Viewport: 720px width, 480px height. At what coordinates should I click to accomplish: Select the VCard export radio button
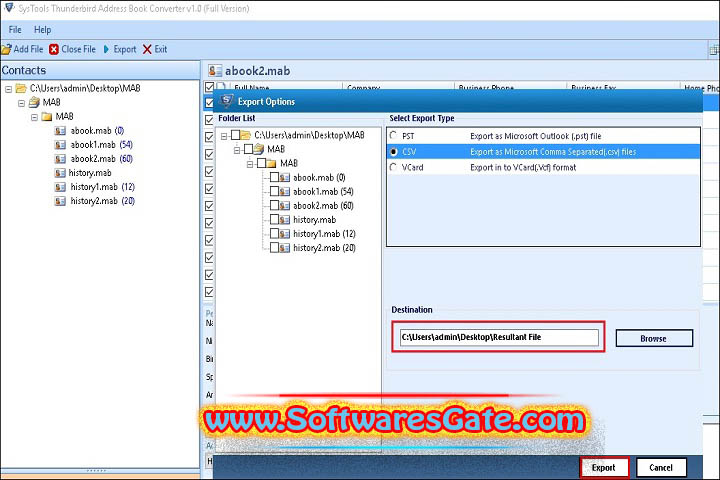pos(393,167)
